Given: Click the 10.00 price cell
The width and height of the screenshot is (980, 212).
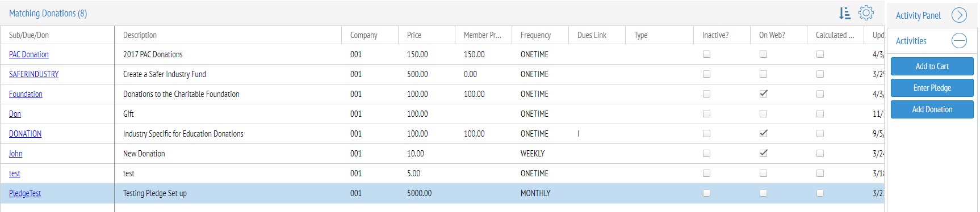Looking at the screenshot, I should click(426, 154).
